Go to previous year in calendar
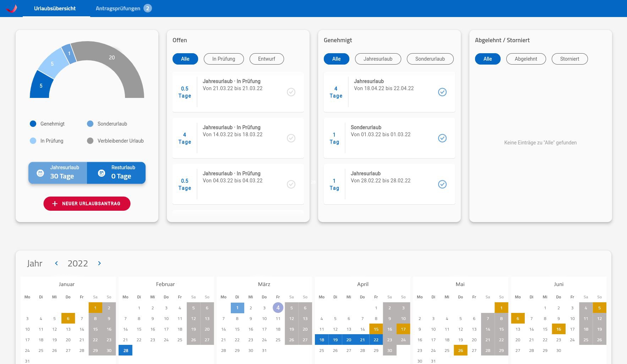627x364 pixels. tap(56, 263)
